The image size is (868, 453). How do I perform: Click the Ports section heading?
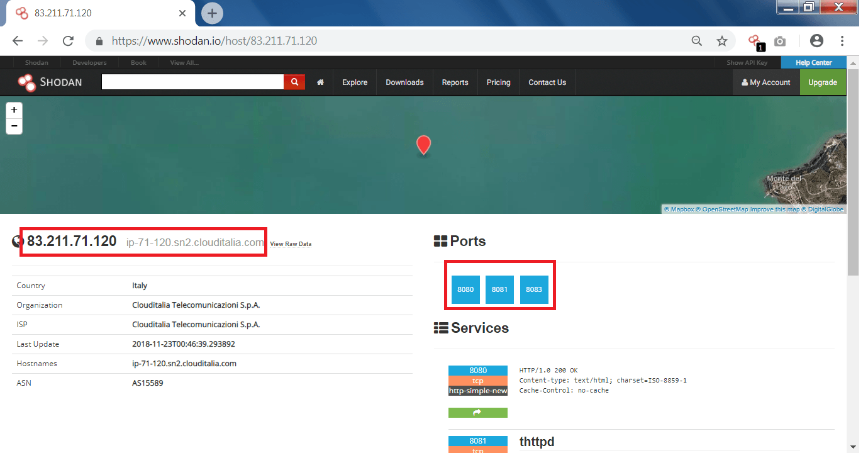point(460,241)
